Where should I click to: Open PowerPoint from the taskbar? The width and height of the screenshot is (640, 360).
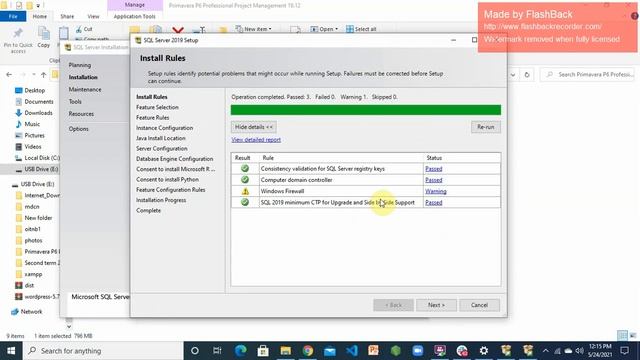coord(373,351)
